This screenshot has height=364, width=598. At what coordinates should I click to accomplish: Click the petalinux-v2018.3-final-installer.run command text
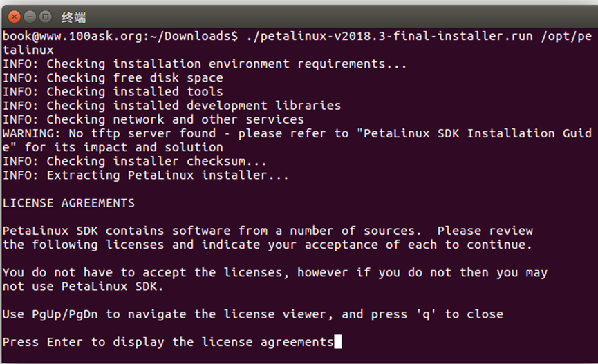(x=389, y=36)
